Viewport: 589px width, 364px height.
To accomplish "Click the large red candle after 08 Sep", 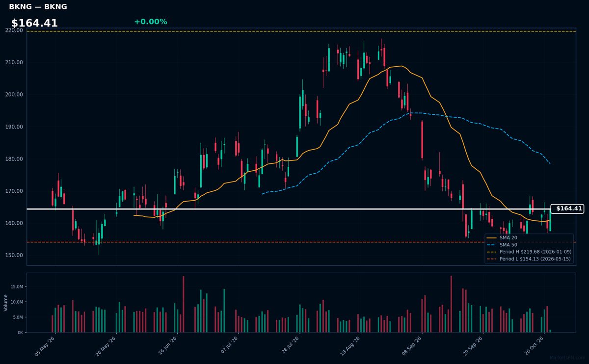I will coord(422,140).
